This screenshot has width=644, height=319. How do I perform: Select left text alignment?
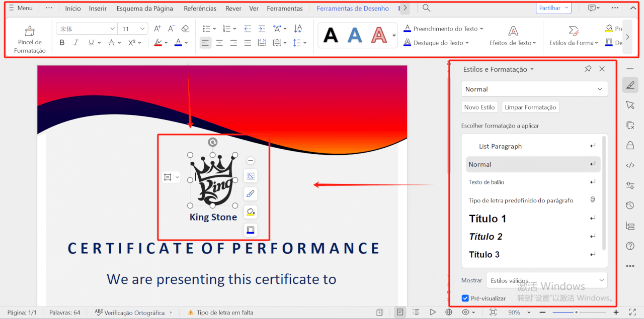tap(205, 43)
